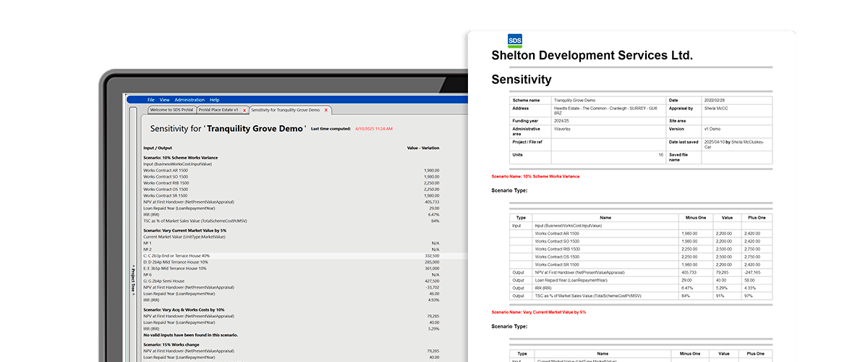Click the Plus One column header in report
The image size is (868, 362).
click(755, 217)
